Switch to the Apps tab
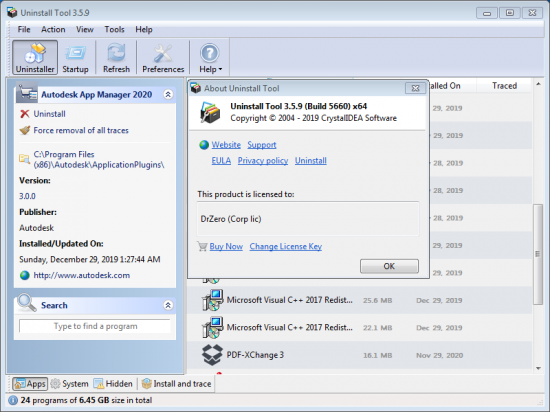The image size is (550, 412). pos(30,384)
